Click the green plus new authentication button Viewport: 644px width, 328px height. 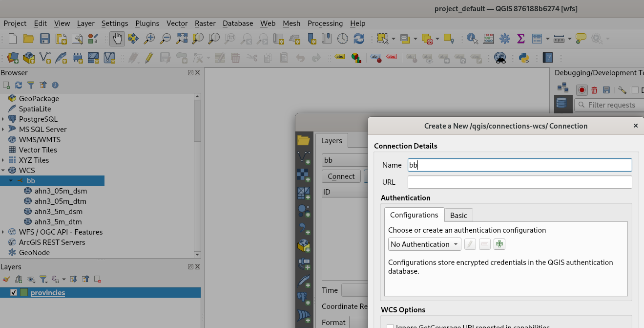(x=499, y=244)
